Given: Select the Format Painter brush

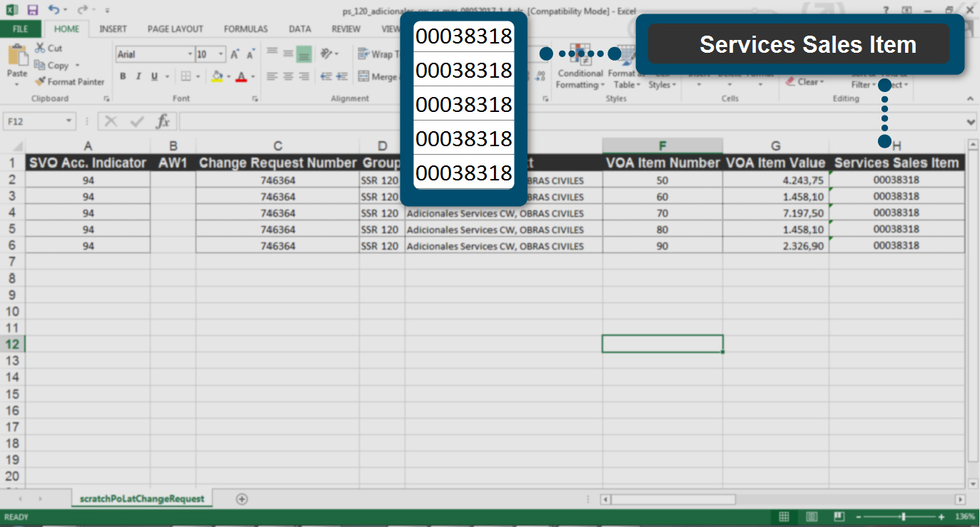Looking at the screenshot, I should point(41,82).
